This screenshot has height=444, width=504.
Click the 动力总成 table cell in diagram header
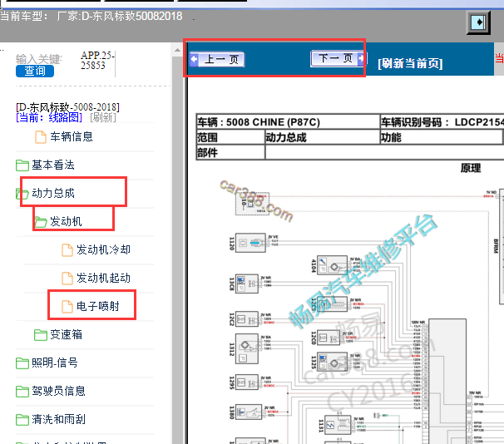pyautogui.click(x=323, y=137)
